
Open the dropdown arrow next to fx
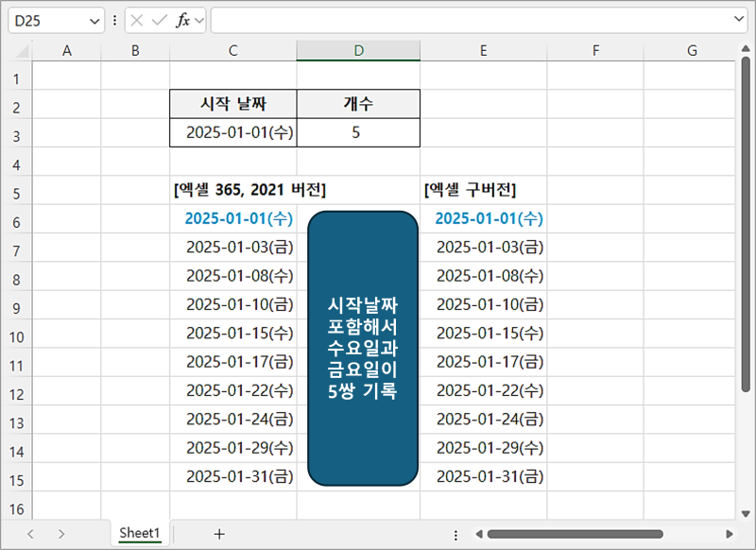coord(199,20)
